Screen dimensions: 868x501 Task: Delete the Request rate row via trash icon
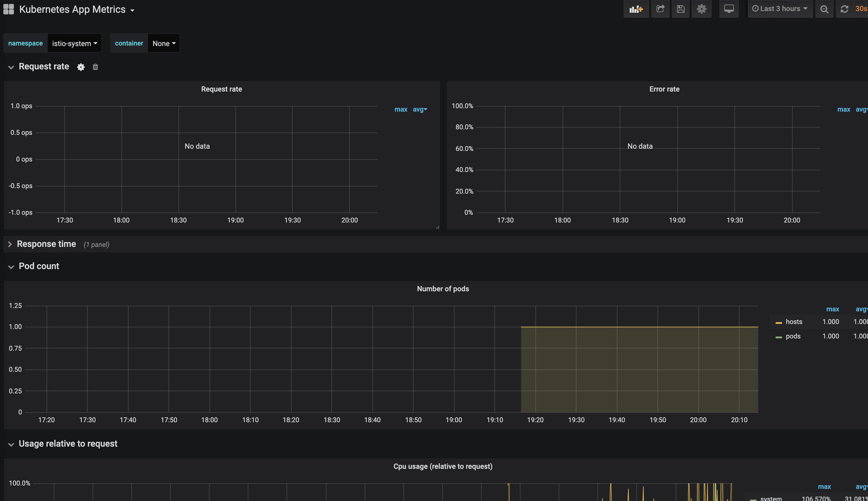click(95, 67)
